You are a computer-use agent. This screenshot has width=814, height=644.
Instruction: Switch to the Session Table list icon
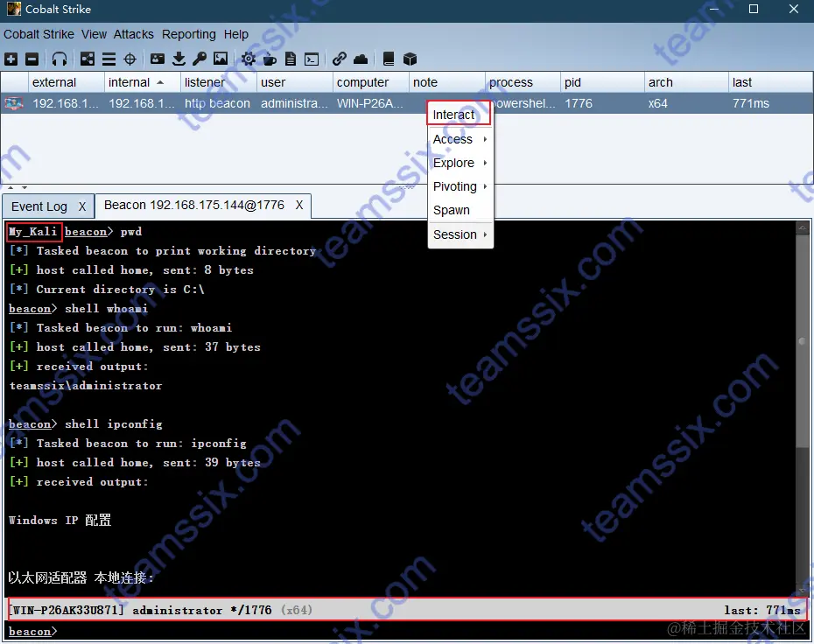click(109, 59)
